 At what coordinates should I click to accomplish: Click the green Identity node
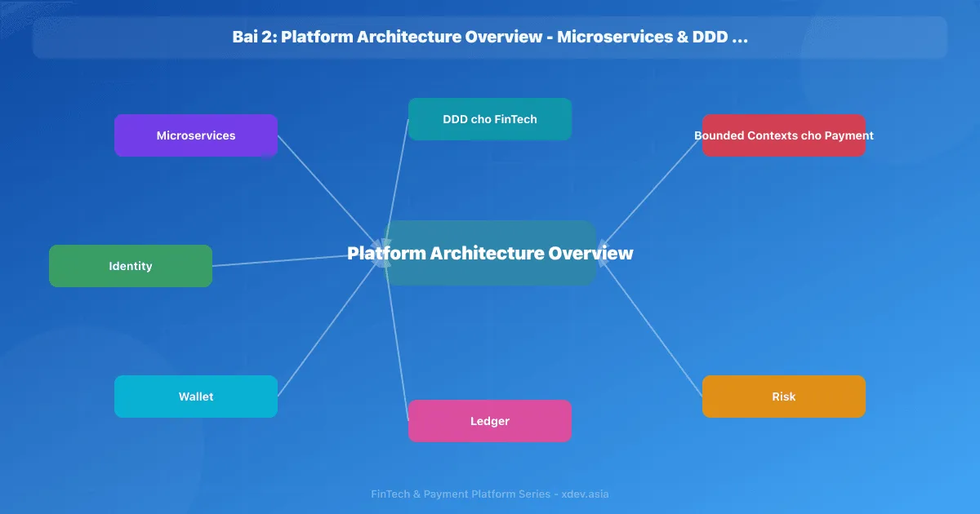[x=131, y=266]
